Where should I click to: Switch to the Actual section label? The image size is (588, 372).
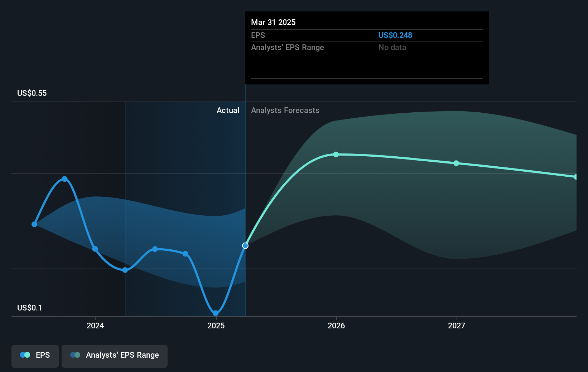point(228,110)
